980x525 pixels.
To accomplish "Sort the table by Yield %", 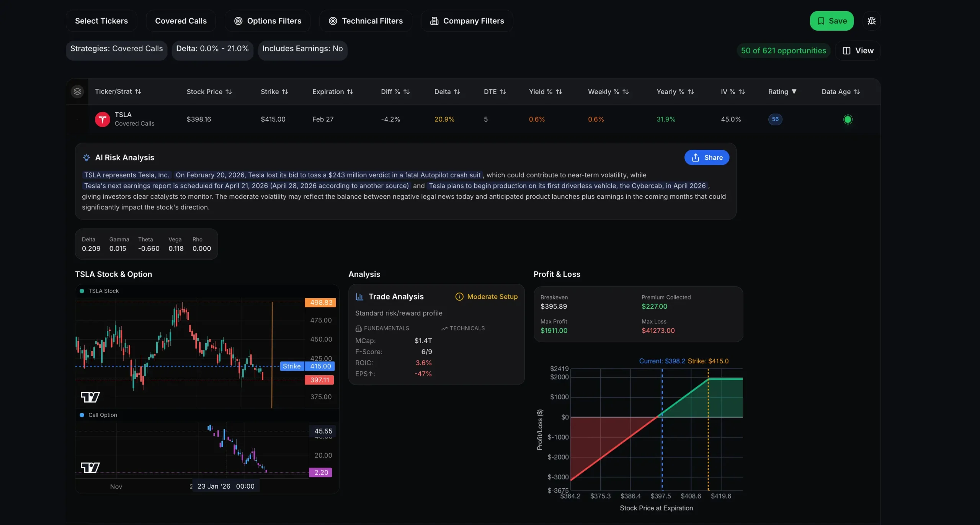I will (x=545, y=92).
